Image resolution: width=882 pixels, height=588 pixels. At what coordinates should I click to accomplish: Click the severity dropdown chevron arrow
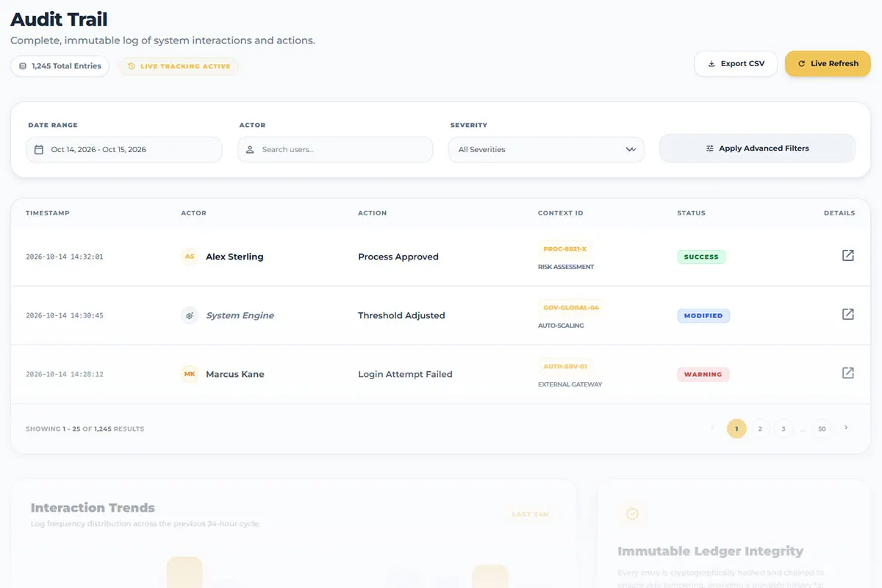(631, 149)
